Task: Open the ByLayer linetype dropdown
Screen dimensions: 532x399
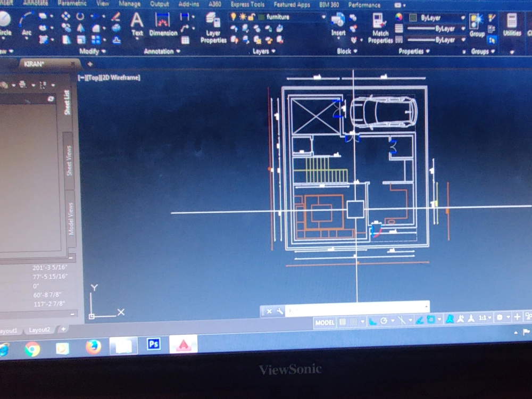Action: [463, 40]
